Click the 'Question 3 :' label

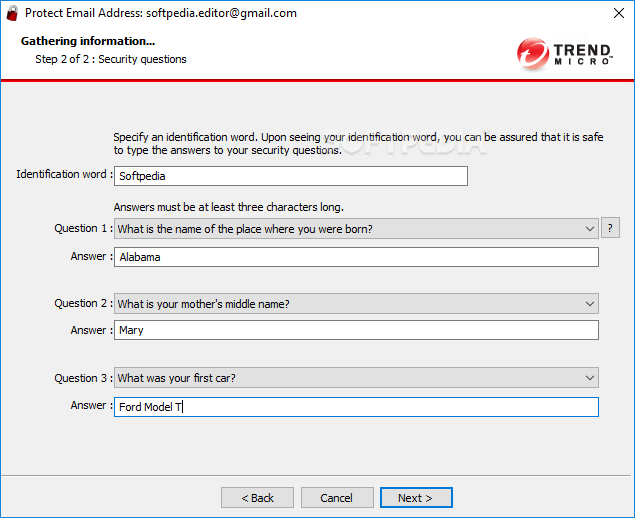pos(83,378)
